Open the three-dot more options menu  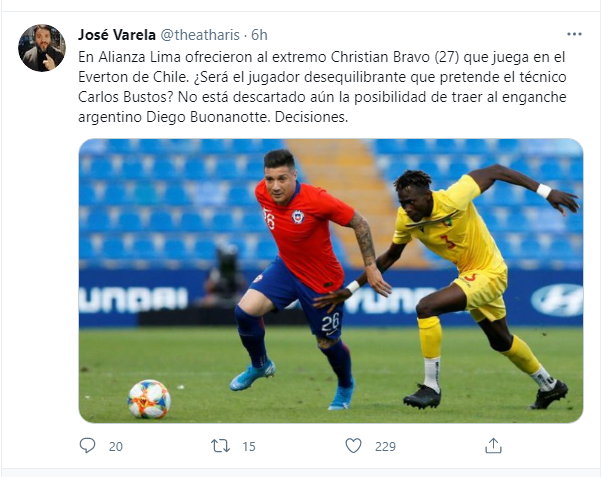click(x=574, y=34)
